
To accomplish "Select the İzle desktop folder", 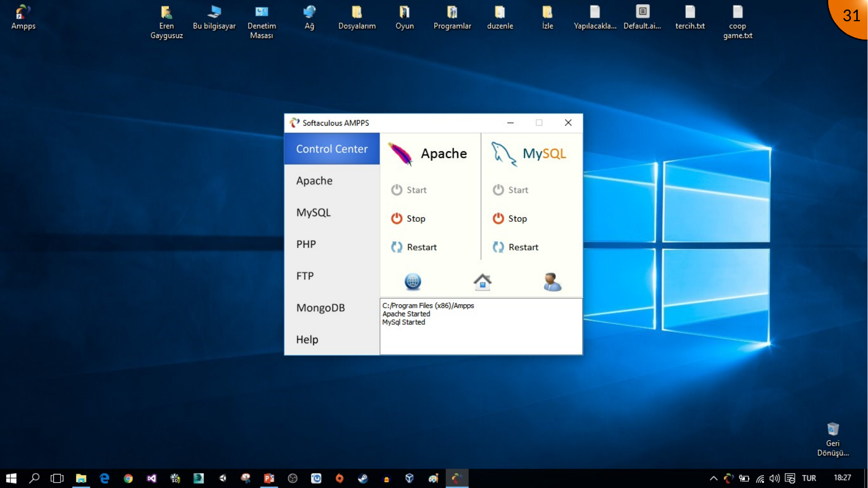I will tap(548, 18).
